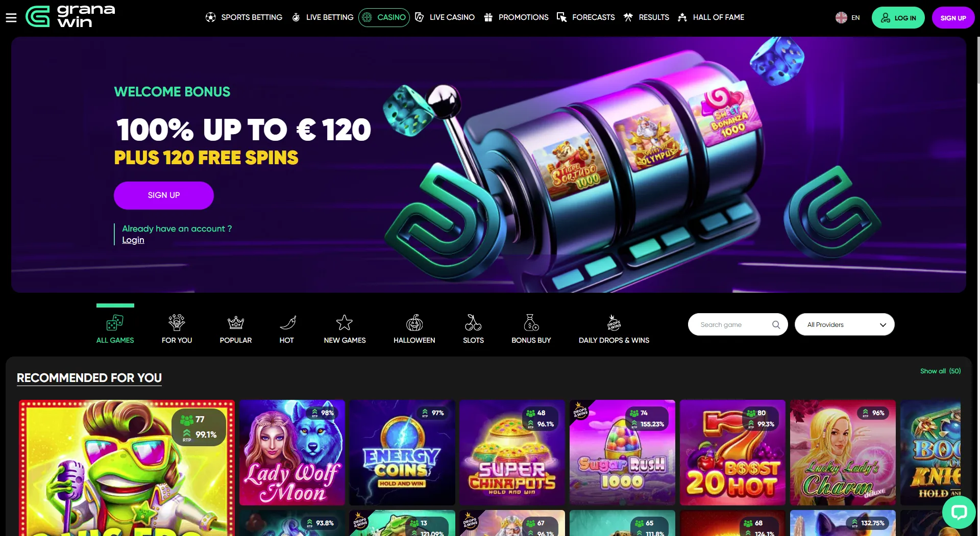The width and height of the screenshot is (980, 536).
Task: Select the Popular crown category
Action: point(236,323)
